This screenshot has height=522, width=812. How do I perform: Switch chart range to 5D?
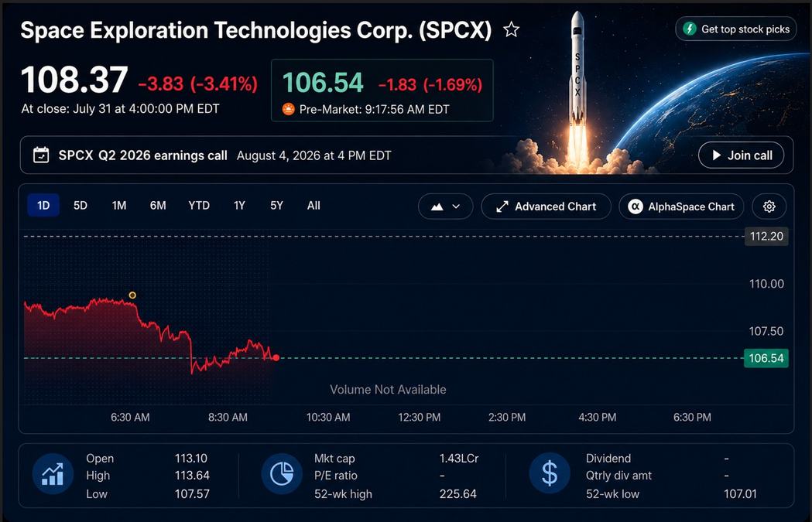point(81,206)
